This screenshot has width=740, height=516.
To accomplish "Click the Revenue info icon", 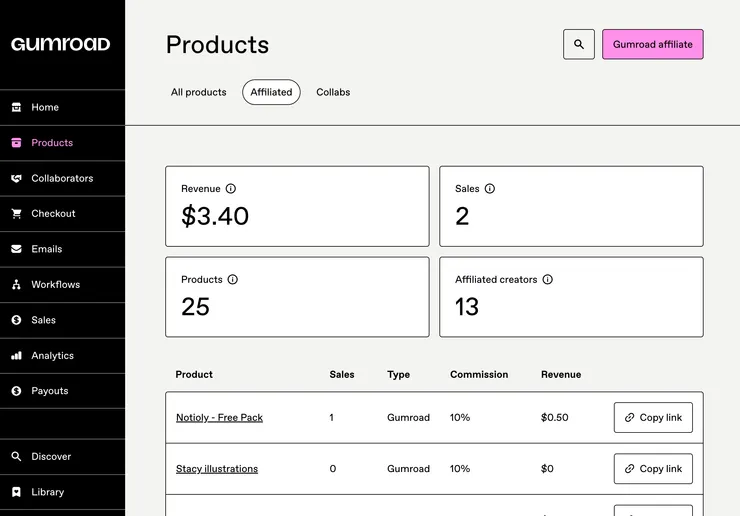I will click(x=231, y=189).
